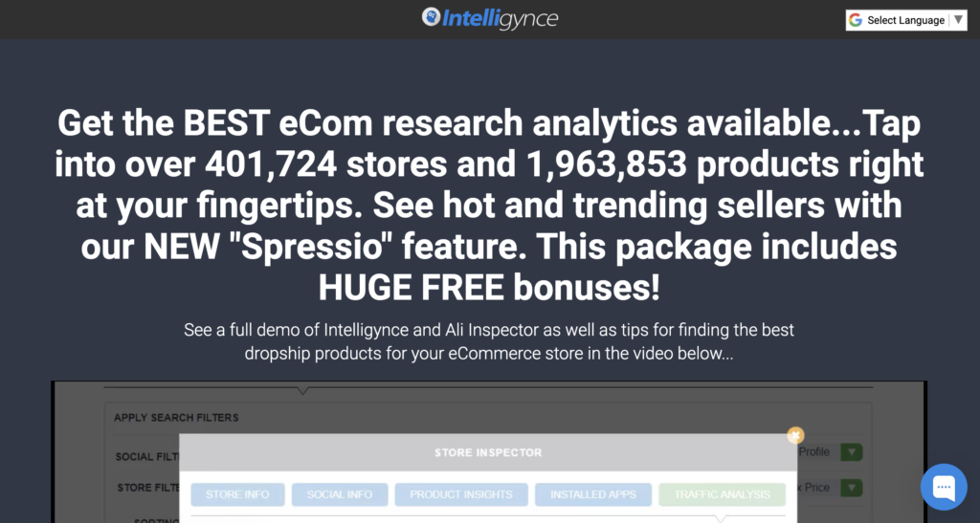Click the demo description subtitle text
980x523 pixels.
(x=489, y=341)
